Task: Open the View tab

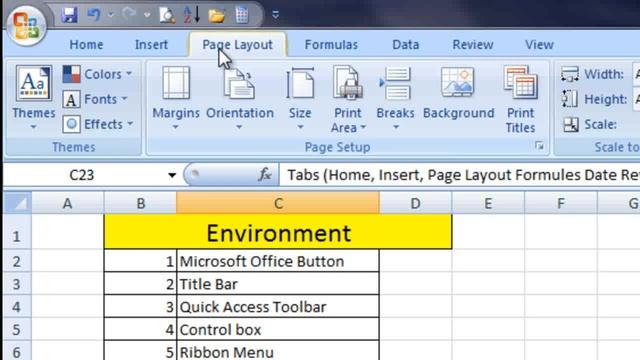Action: (x=539, y=44)
